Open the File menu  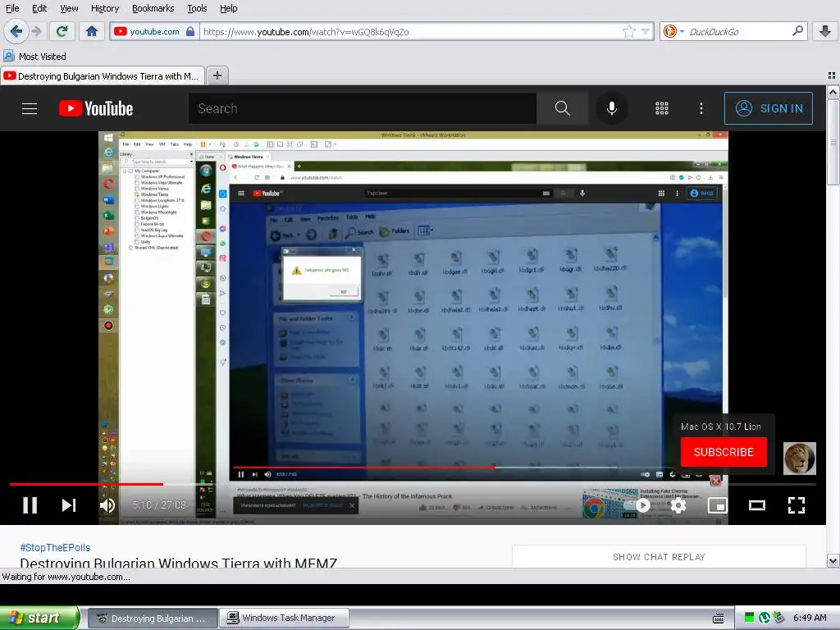(12, 8)
